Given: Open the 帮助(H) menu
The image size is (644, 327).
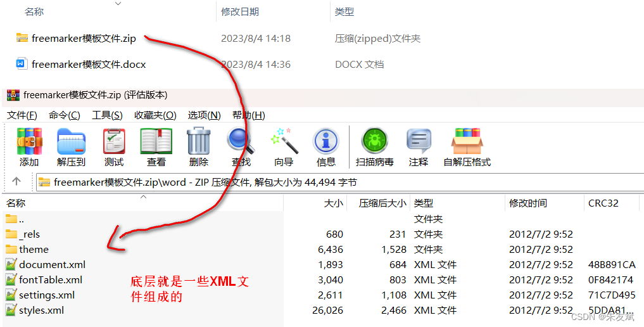Looking at the screenshot, I should tap(248, 115).
